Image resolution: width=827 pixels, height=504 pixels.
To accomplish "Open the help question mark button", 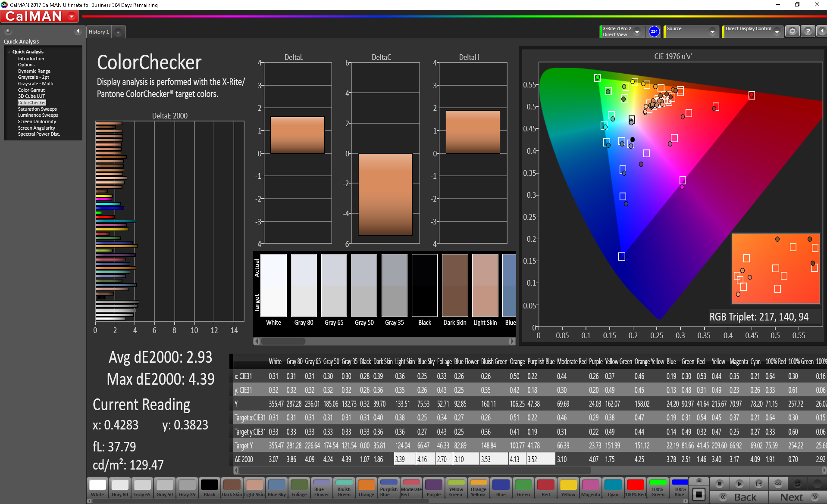I will (808, 31).
